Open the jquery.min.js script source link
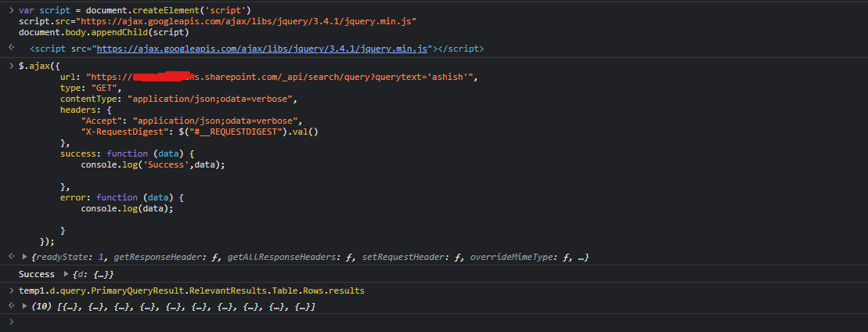This screenshot has width=868, height=332. [x=262, y=49]
